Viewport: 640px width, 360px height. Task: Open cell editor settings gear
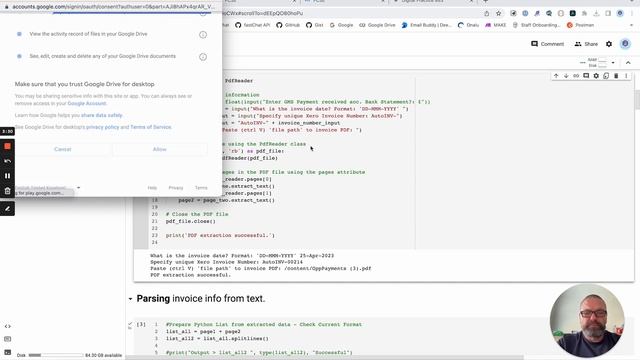click(x=596, y=76)
